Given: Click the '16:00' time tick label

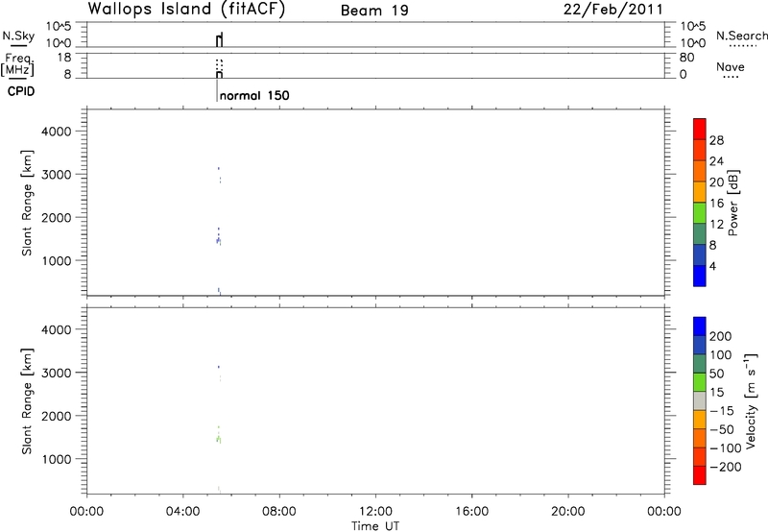Looking at the screenshot, I should [x=471, y=512].
